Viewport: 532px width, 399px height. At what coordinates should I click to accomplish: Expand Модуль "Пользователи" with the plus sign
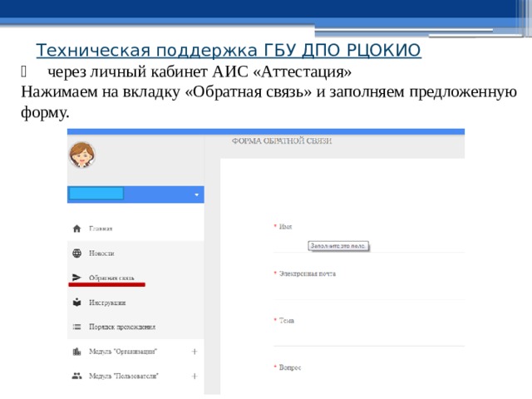click(x=195, y=376)
